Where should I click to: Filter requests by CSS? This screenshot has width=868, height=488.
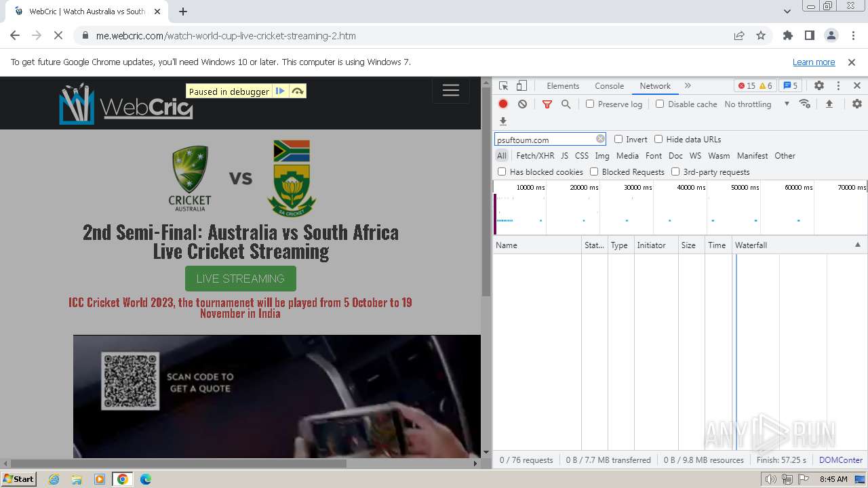coord(582,156)
